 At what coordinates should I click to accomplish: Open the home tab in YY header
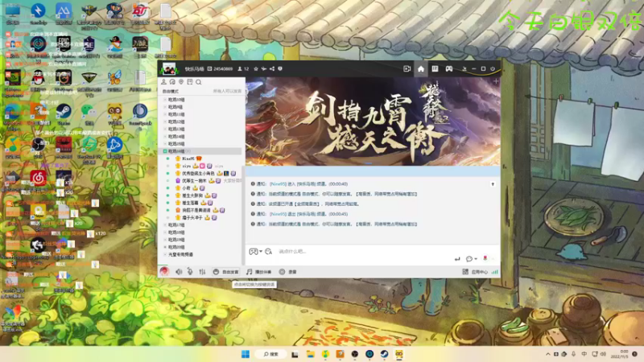(420, 69)
